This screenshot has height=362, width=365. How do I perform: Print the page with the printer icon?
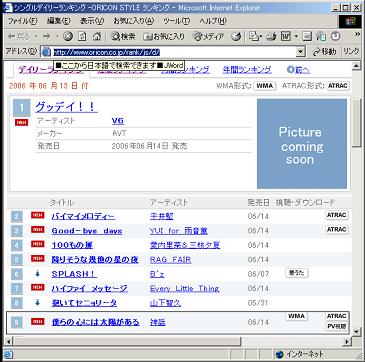coord(272,36)
